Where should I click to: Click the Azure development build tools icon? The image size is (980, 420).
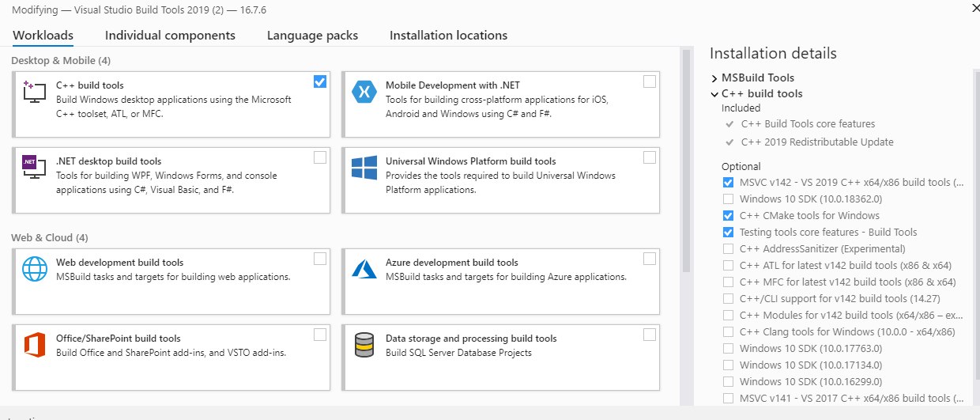tap(364, 269)
